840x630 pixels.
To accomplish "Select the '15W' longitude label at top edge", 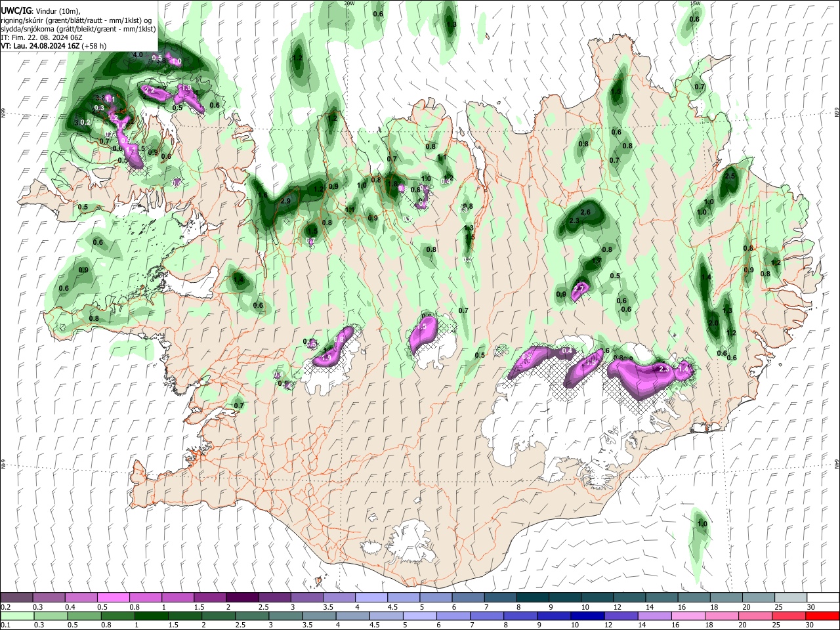I will (x=695, y=3).
